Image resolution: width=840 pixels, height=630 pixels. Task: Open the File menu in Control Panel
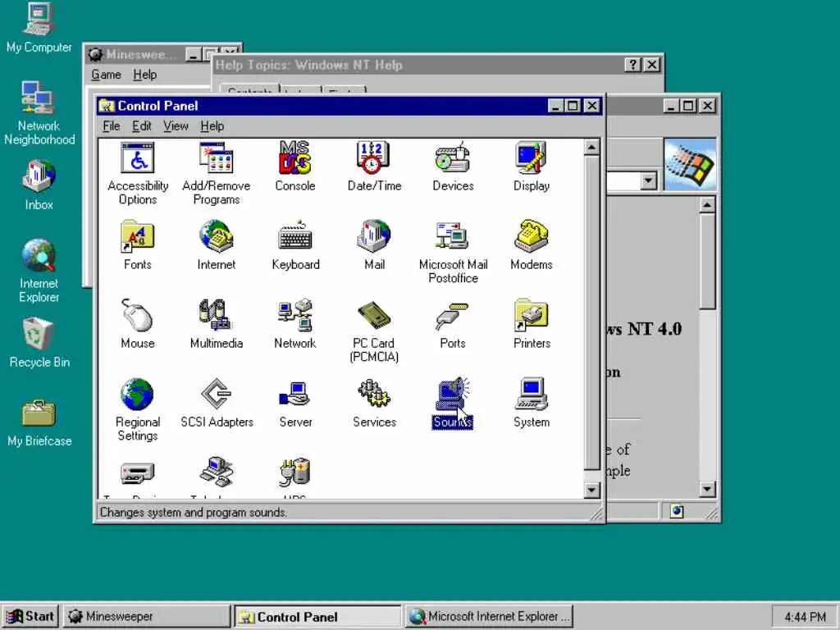[x=112, y=126]
